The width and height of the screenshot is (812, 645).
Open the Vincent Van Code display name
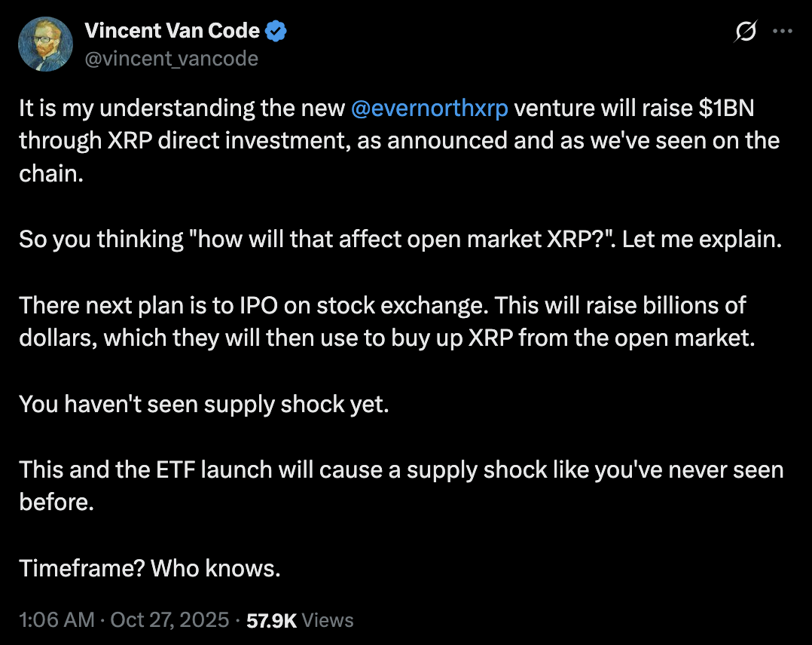coord(172,31)
